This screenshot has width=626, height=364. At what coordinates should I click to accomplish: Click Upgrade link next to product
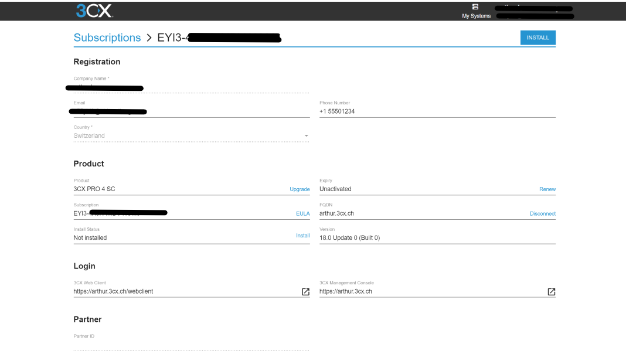pos(300,189)
